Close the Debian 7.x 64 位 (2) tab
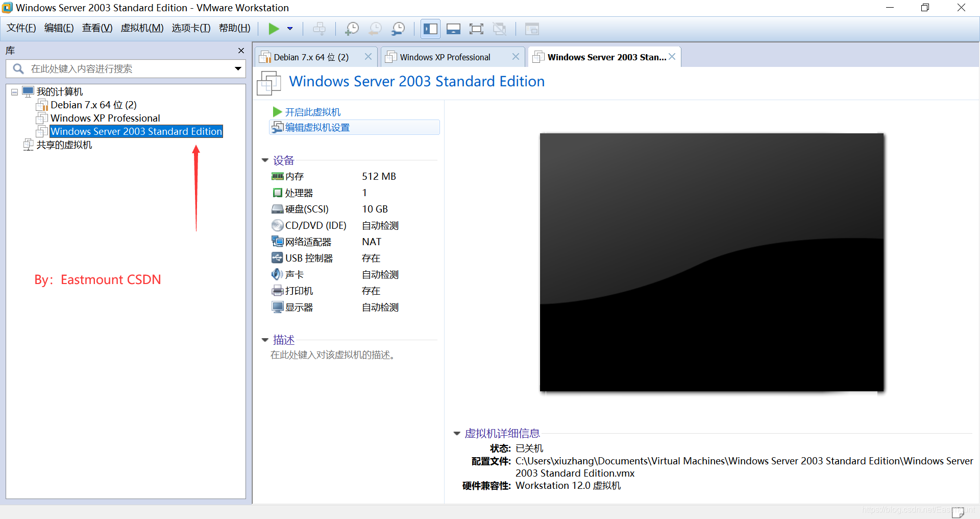Screen dimensions: 980x519 pyautogui.click(x=368, y=57)
